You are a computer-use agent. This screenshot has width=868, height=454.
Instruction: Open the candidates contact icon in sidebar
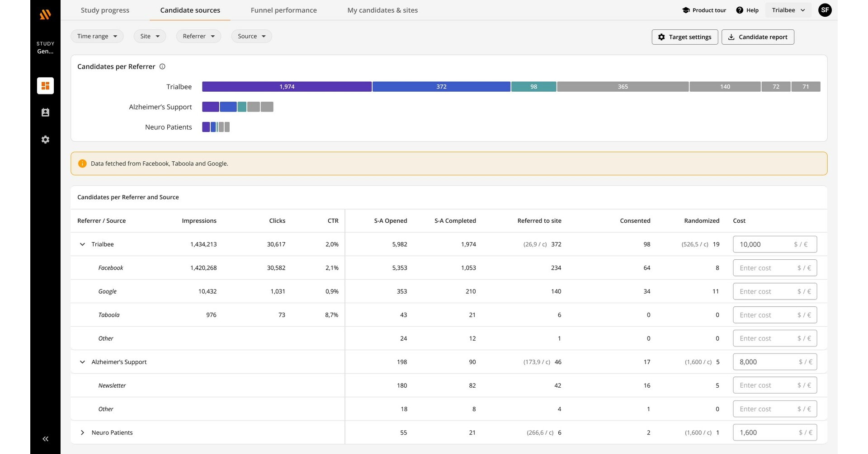coord(45,112)
